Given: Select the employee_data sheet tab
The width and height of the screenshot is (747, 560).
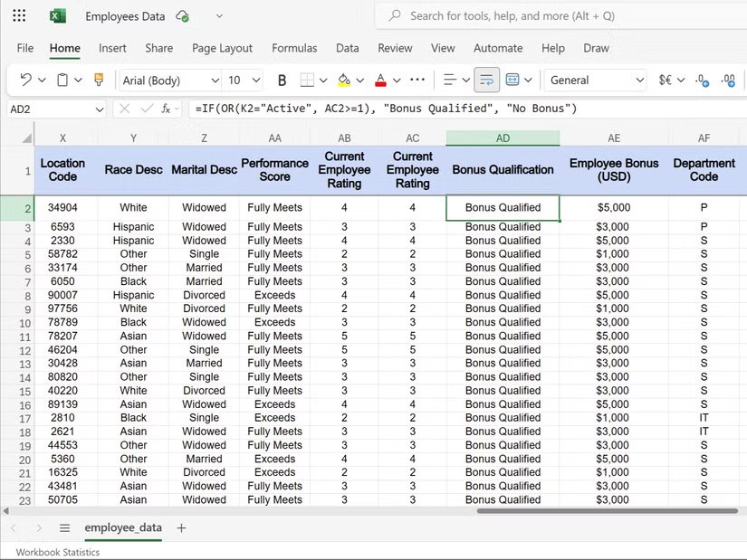Looking at the screenshot, I should click(x=123, y=528).
